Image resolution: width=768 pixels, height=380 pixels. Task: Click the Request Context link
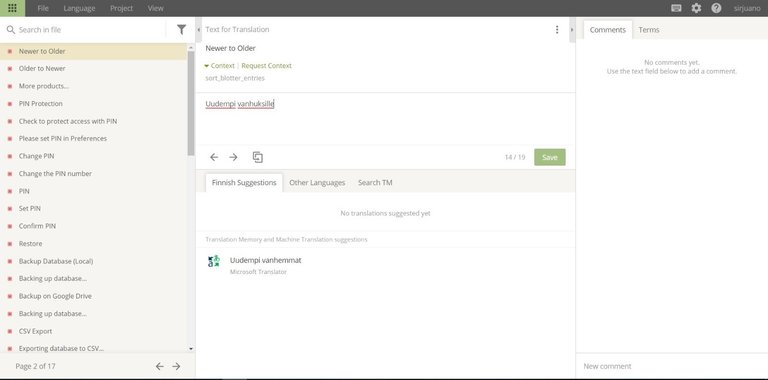[266, 66]
